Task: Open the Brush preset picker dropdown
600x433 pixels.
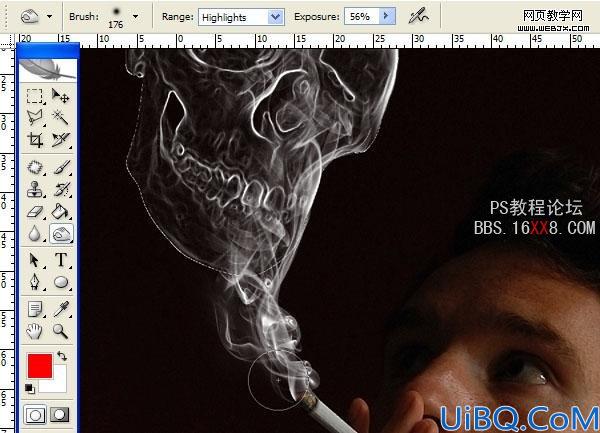Action: (x=135, y=16)
